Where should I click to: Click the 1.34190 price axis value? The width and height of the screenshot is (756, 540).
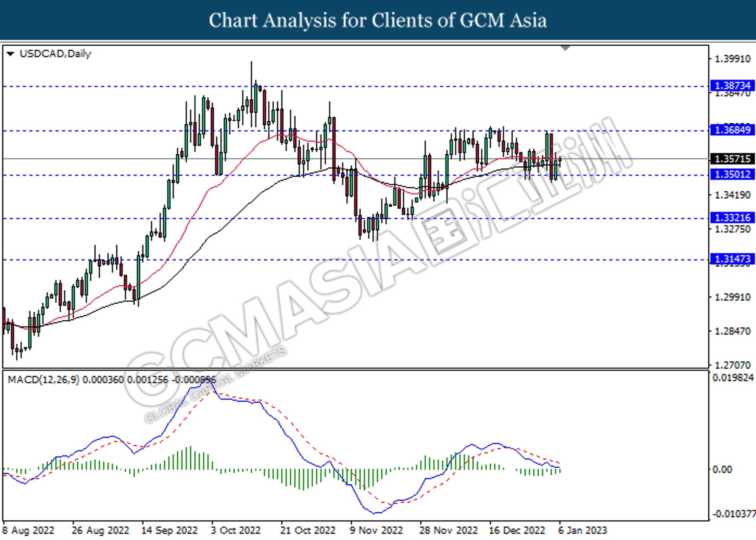click(733, 195)
